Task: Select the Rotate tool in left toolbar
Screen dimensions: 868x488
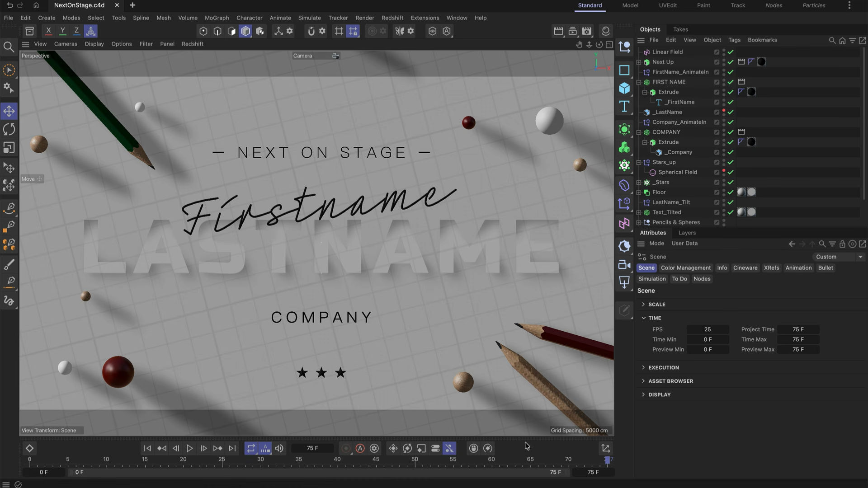Action: click(9, 129)
